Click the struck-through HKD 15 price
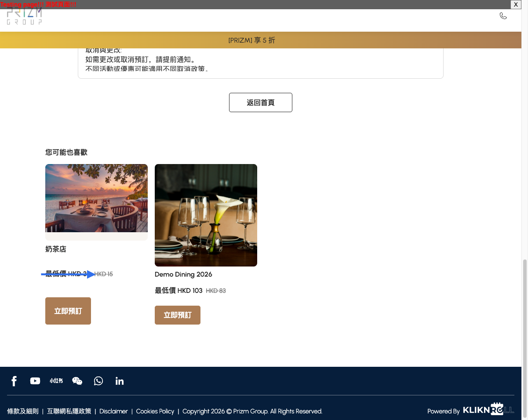This screenshot has height=420, width=528. point(104,274)
